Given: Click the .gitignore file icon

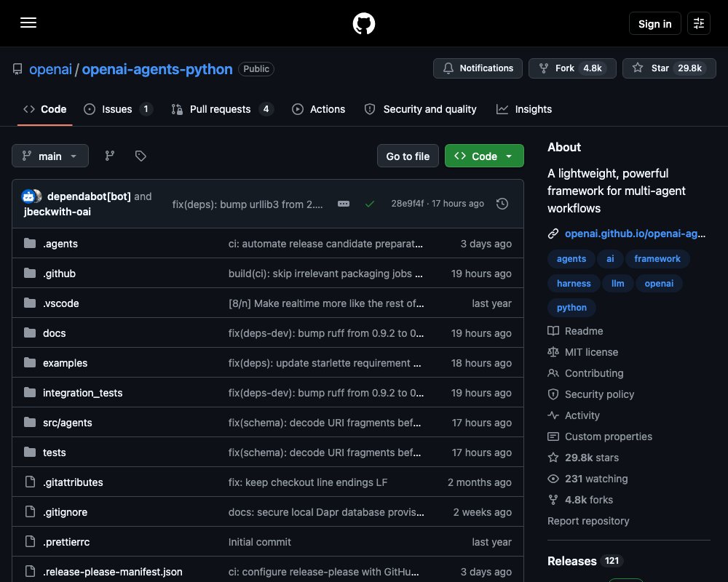Looking at the screenshot, I should 30,511.
